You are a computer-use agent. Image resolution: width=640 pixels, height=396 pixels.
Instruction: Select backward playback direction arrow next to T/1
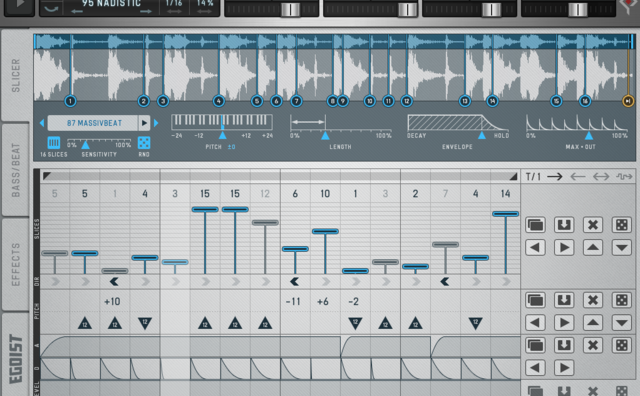tap(578, 177)
